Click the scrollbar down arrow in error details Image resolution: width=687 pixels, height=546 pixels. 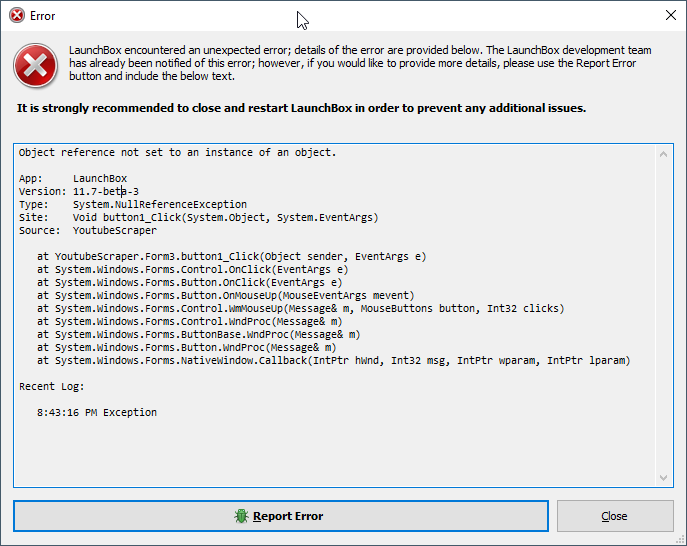pos(663,478)
